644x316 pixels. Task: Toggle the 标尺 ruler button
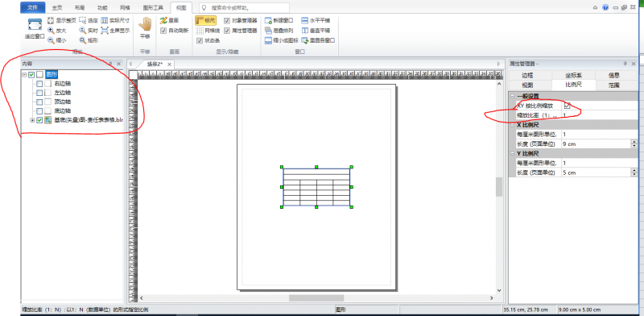coord(205,21)
